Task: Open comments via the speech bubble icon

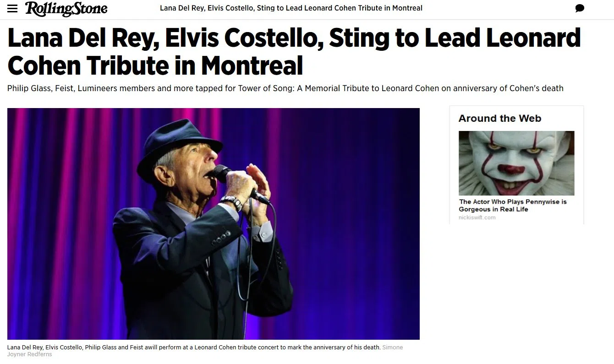Action: [580, 8]
